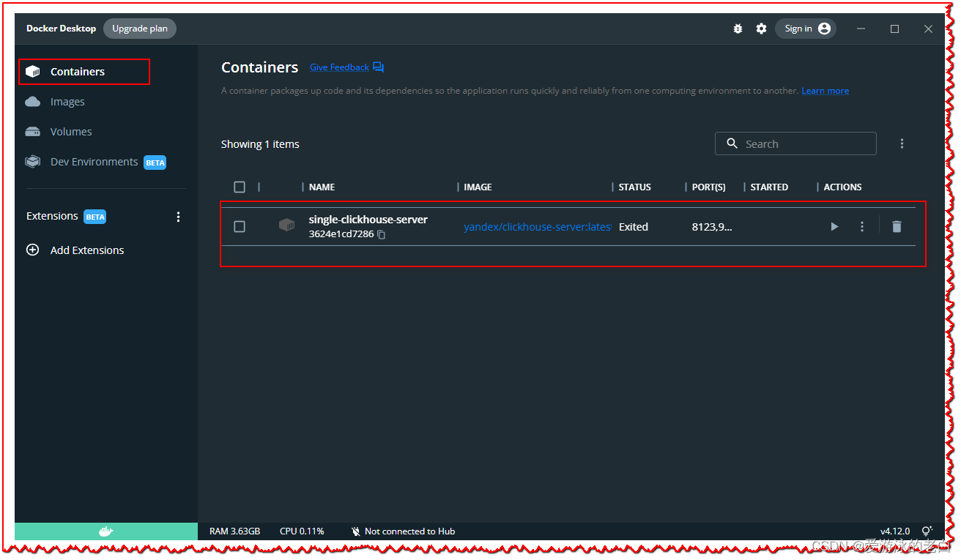Tick the select-all checkbox in header
This screenshot has height=560, width=961.
tap(240, 187)
